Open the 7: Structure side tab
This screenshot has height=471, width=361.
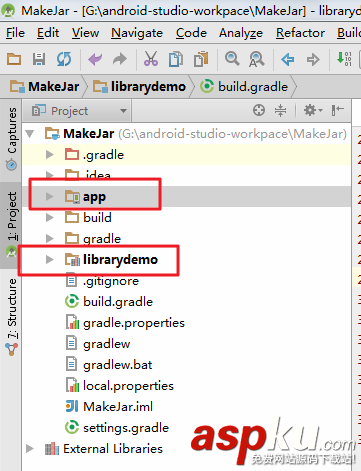(x=12, y=317)
